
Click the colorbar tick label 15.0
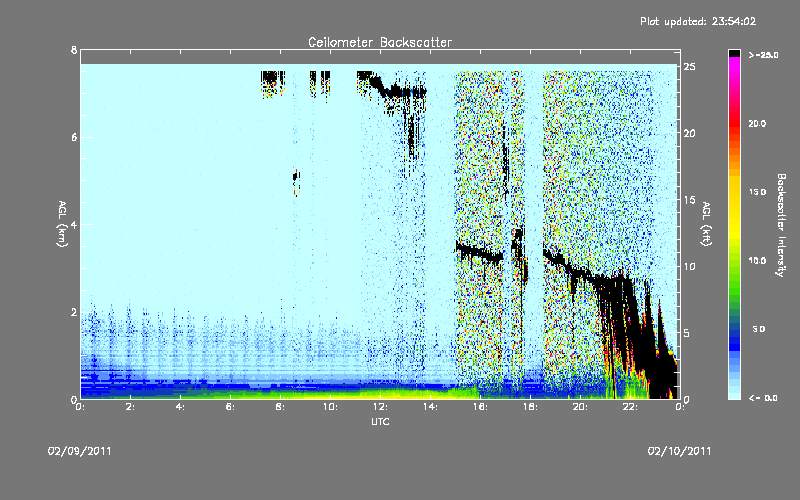(757, 192)
